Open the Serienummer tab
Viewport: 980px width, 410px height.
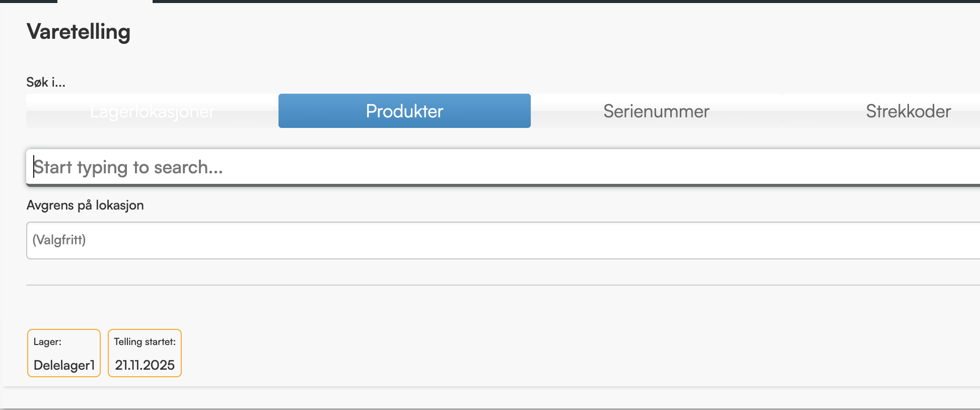pyautogui.click(x=656, y=111)
